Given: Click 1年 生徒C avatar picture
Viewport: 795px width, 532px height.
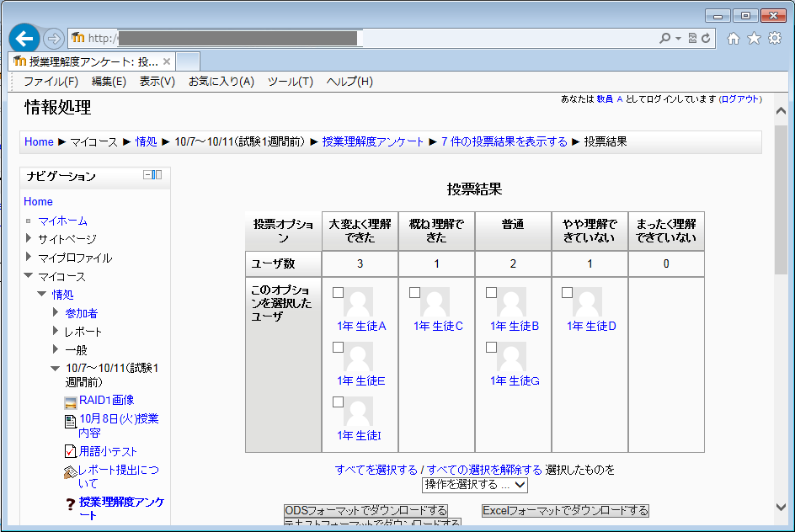Looking at the screenshot, I should tap(435, 302).
